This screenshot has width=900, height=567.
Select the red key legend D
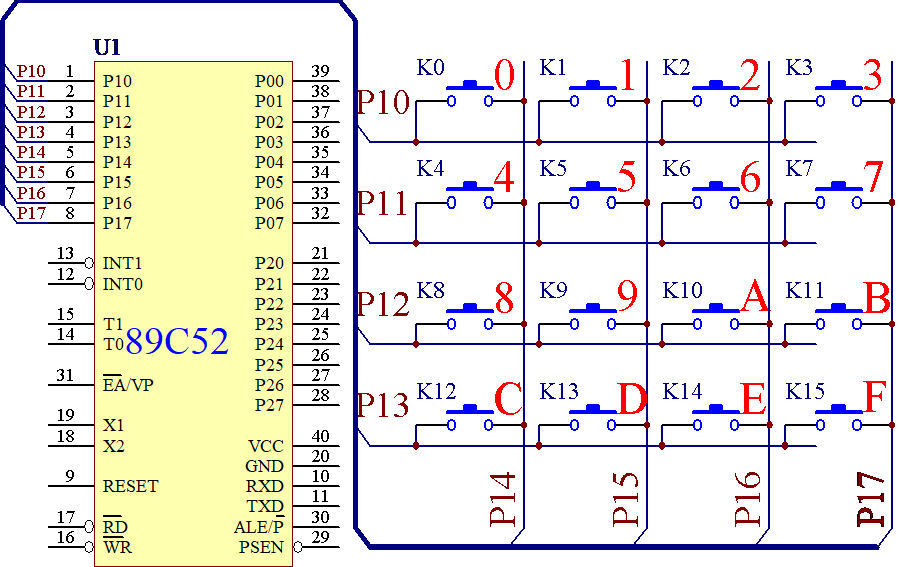[x=633, y=399]
